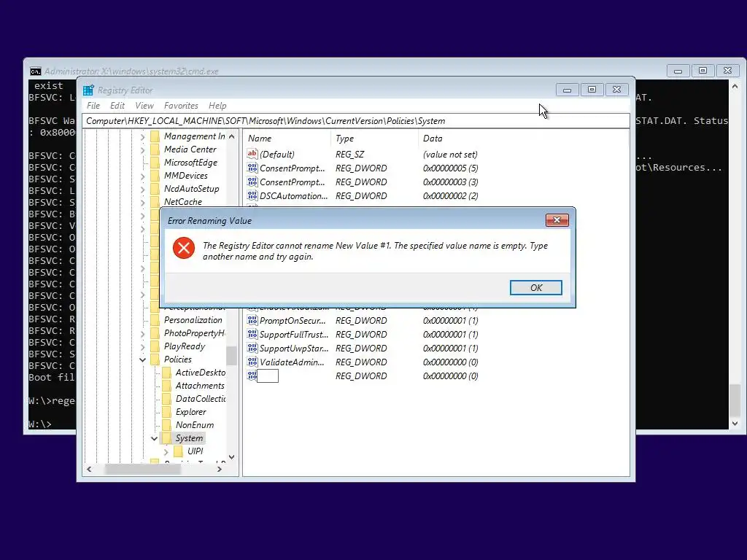
Task: Click the NcdAutoSetup folder icon
Action: point(155,189)
